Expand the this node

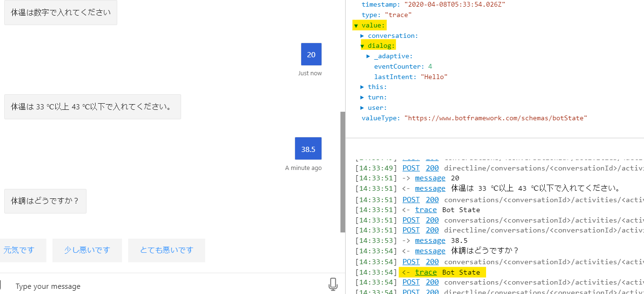(362, 87)
